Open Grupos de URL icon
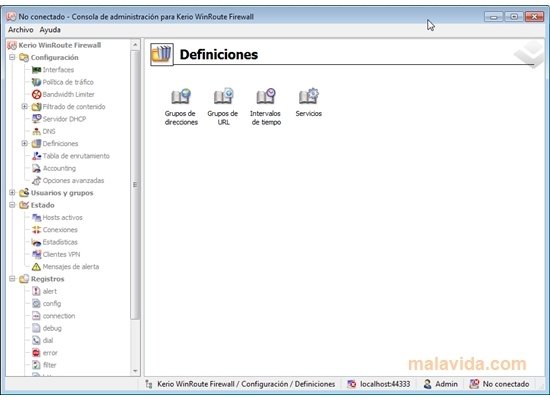The width and height of the screenshot is (550, 400). tap(223, 96)
